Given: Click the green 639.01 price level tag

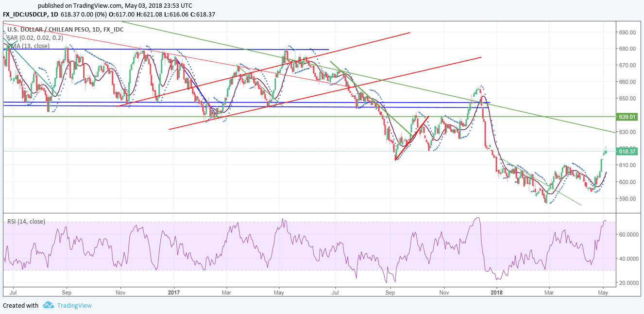Looking at the screenshot, I should (x=627, y=117).
